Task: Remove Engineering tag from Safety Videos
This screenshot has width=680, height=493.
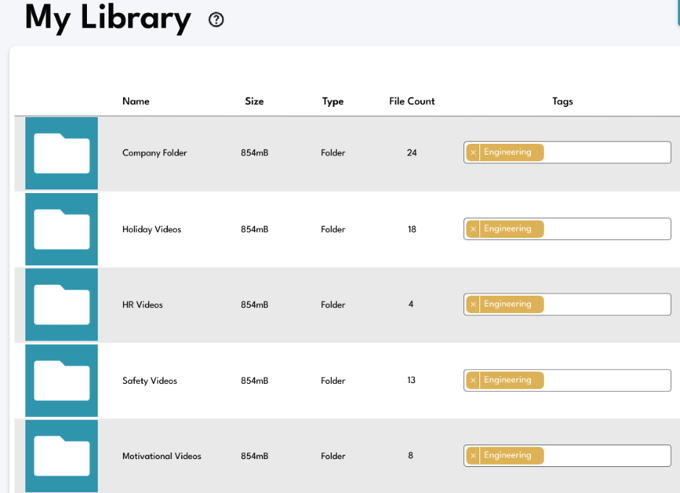Action: (x=473, y=380)
